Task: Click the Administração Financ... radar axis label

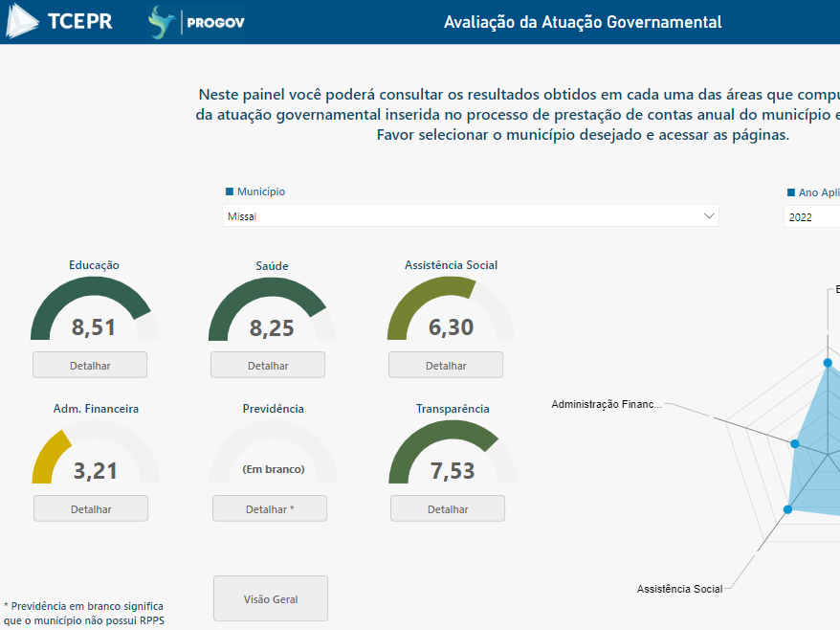Action: [x=607, y=404]
